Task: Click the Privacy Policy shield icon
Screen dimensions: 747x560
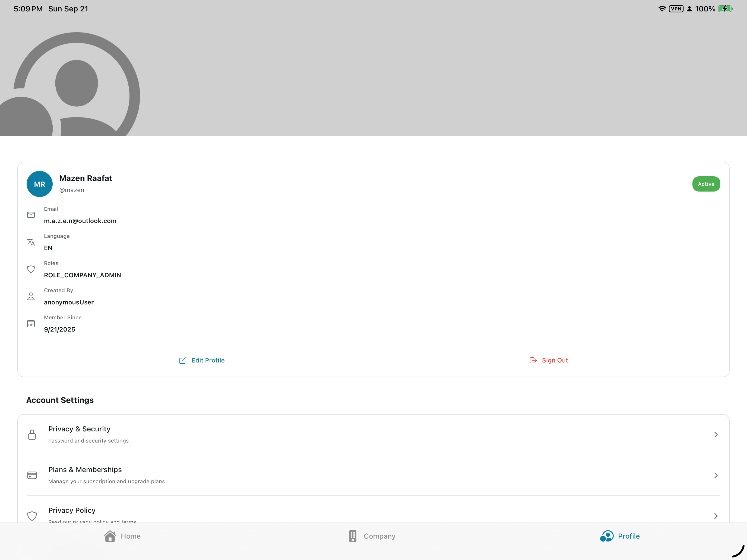Action: click(32, 516)
